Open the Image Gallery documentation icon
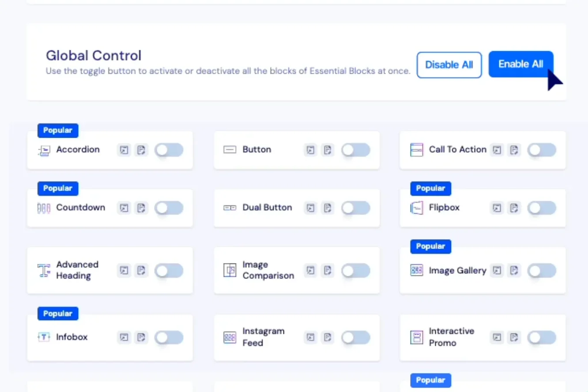This screenshot has width=588, height=392. coord(514,271)
